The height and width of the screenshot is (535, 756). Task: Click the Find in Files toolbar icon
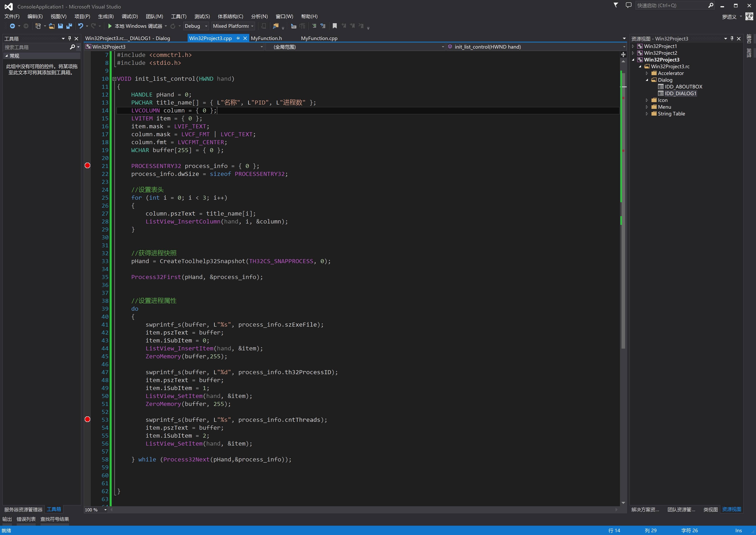point(276,26)
